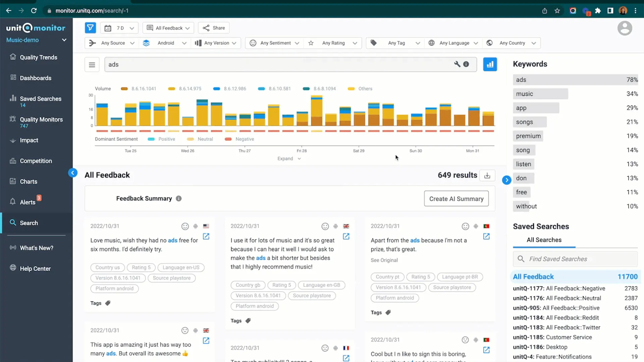Collapse the left sidebar with blue arrow
644x362 pixels.
(72, 173)
